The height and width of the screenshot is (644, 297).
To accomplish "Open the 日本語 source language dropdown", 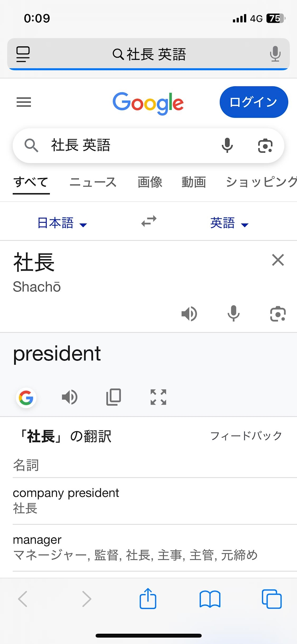I will pyautogui.click(x=62, y=223).
